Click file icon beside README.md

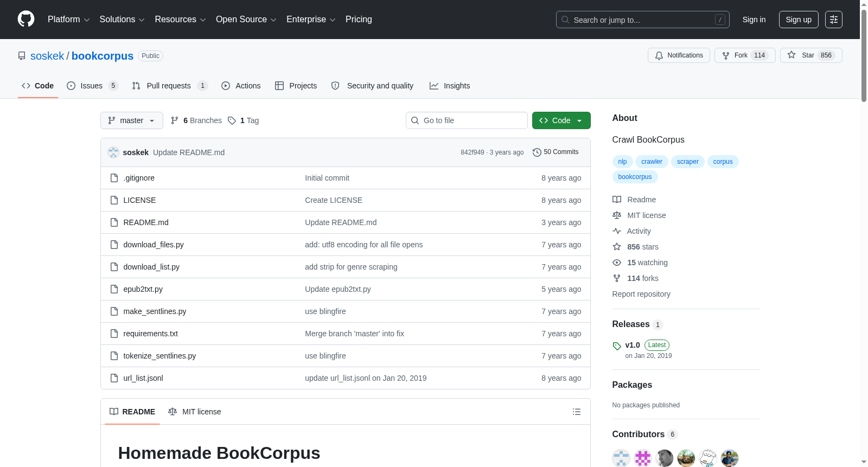click(114, 222)
